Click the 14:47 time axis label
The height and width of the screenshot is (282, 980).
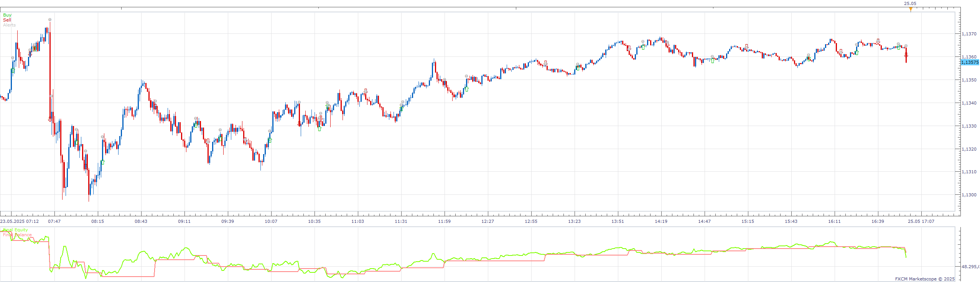(x=705, y=221)
